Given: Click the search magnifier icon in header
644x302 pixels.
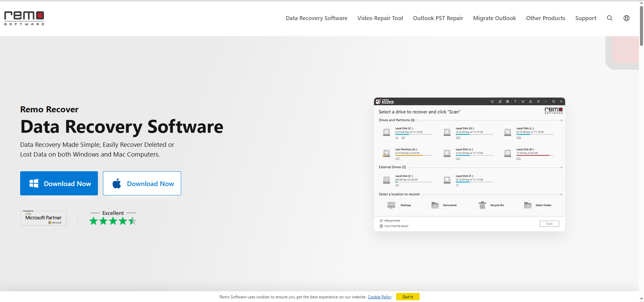Looking at the screenshot, I should 609,18.
